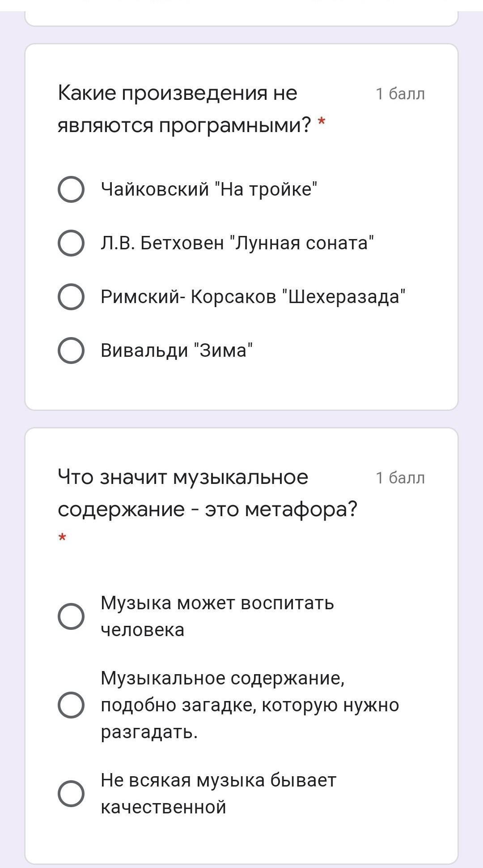Image resolution: width=483 pixels, height=868 pixels.
Task: Select the radio circle for Чайковский "На тройке"
Action: pos(71,189)
